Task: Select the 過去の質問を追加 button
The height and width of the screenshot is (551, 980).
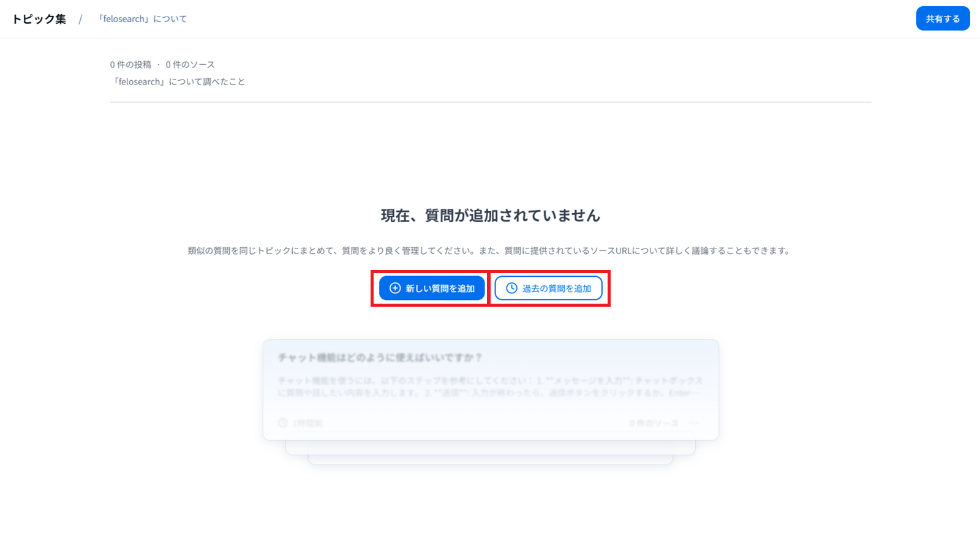Action: click(549, 288)
